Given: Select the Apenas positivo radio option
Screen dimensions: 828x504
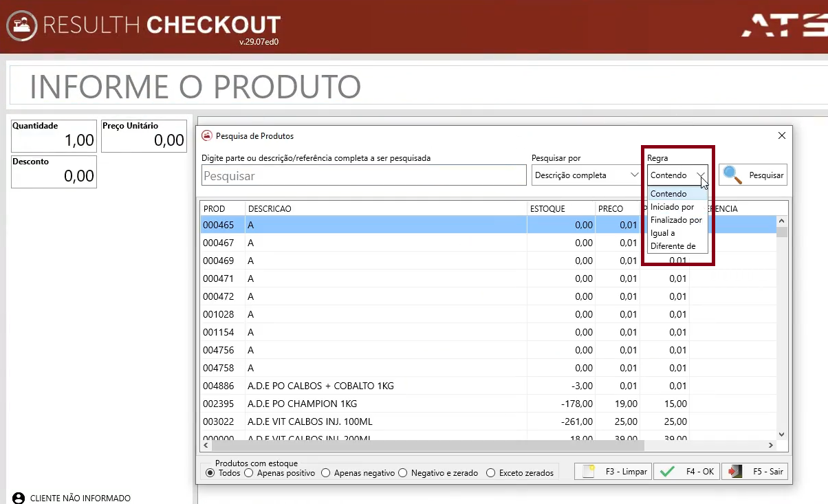Looking at the screenshot, I should (280, 472).
